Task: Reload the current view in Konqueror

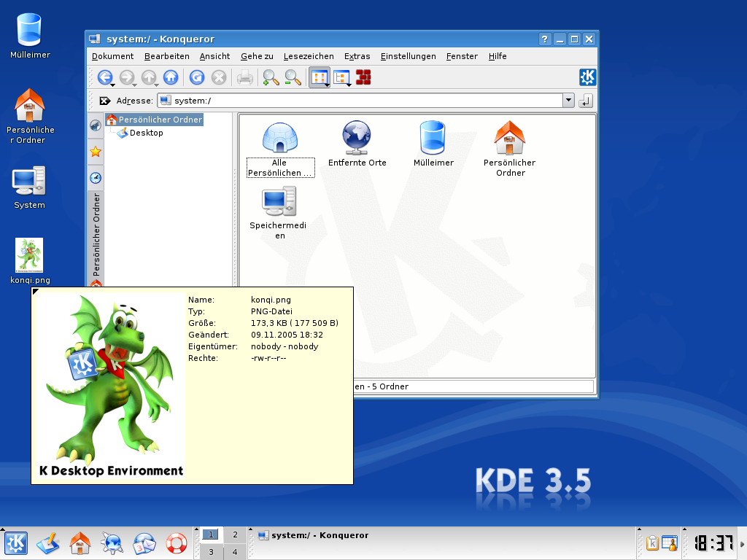Action: point(197,77)
